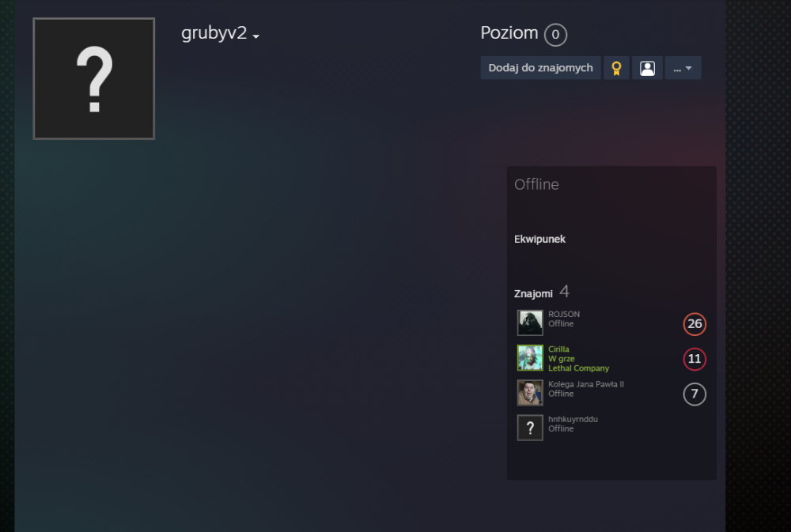Click the level 7 badge of Kolega Jana Pawła II
This screenshot has width=791, height=532.
click(x=694, y=394)
